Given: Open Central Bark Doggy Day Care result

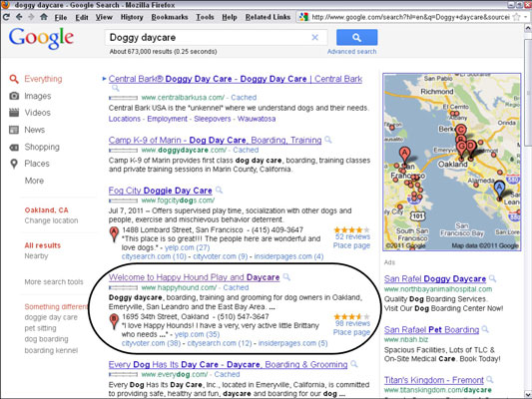Looking at the screenshot, I should (236, 79).
